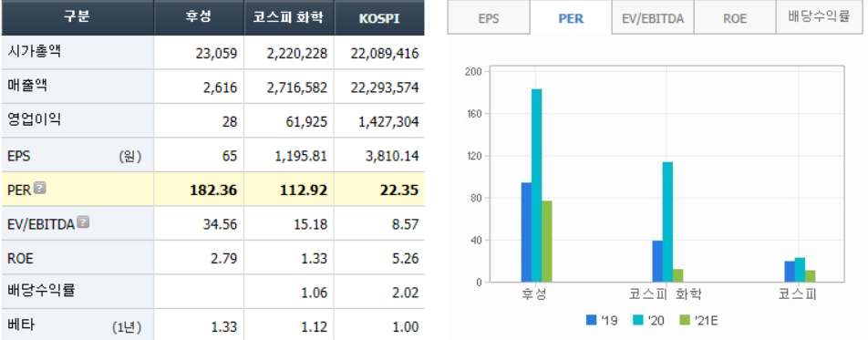Click the 코스피 화학 column header
This screenshot has height=340, width=868.
click(289, 17)
